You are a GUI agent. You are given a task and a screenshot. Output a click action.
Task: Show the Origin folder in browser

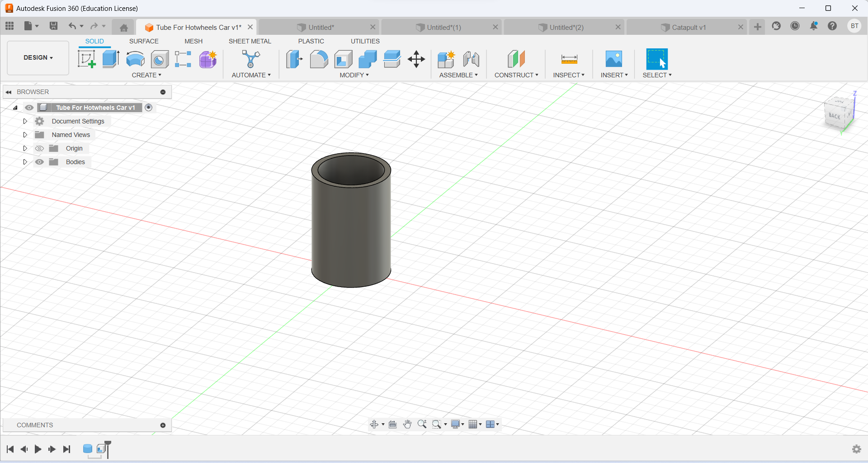pos(39,148)
